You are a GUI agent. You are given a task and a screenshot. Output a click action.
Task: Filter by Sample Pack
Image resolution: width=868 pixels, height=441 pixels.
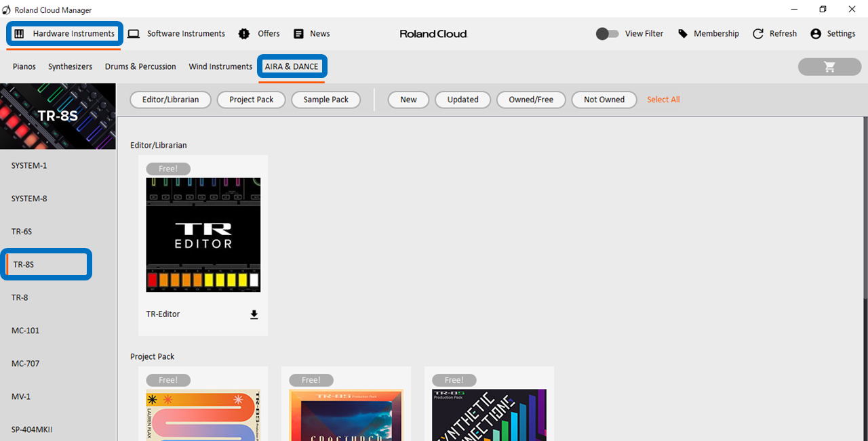[x=326, y=100]
